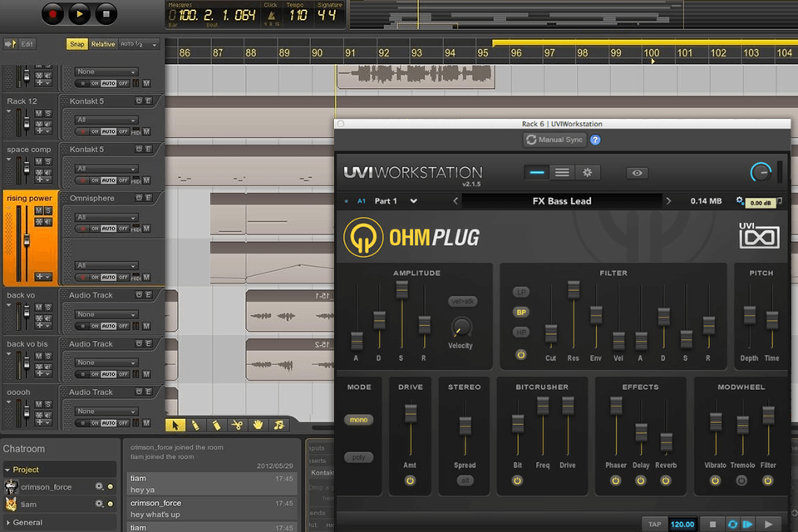This screenshot has width=798, height=532.
Task: Start playback with the main play button
Action: point(79,14)
